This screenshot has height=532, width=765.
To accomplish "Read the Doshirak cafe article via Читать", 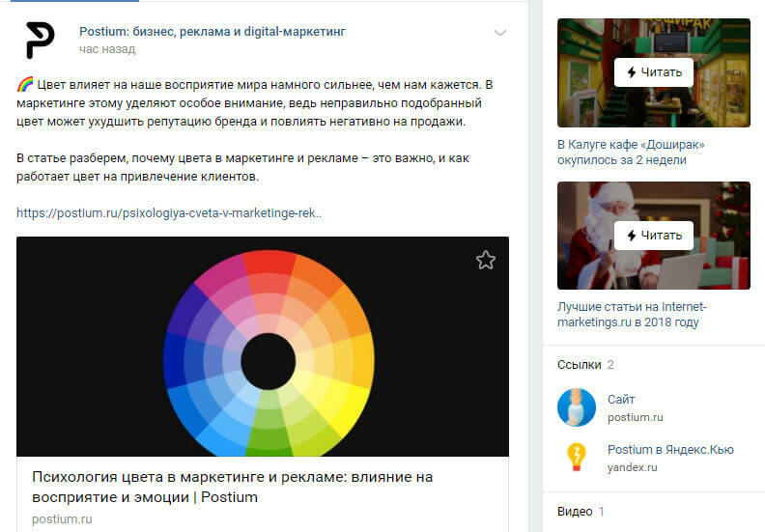I will pos(654,72).
